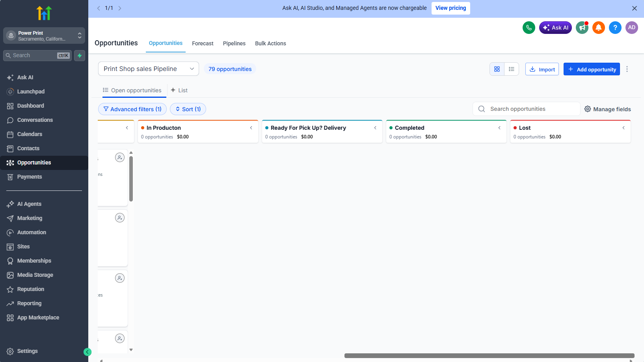The width and height of the screenshot is (644, 362).
Task: Open the three-dot more options menu
Action: 627,69
